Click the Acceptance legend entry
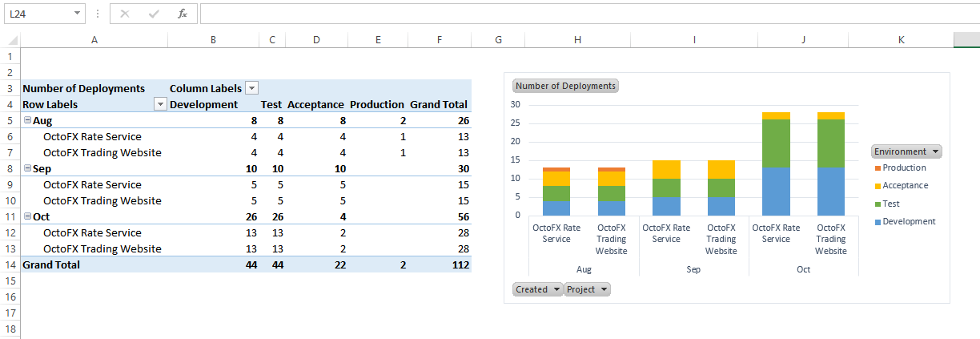Viewport: 980px width, 339px height. pos(905,186)
